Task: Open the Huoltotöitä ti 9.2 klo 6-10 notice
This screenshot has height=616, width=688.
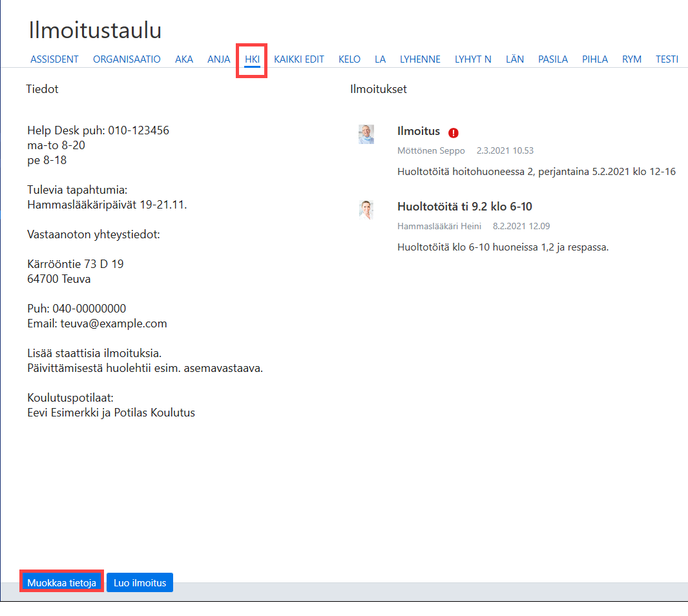Action: tap(464, 207)
